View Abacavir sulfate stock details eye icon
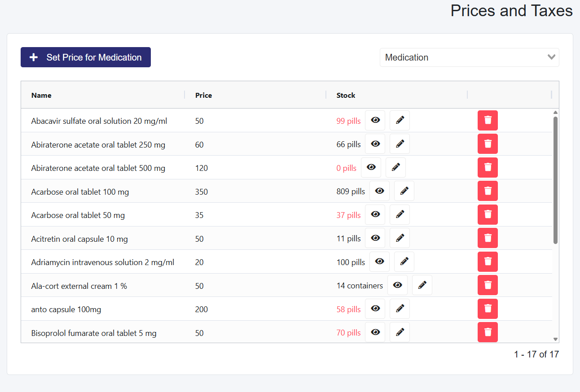Screen dimensions: 580x392 (x=375, y=120)
